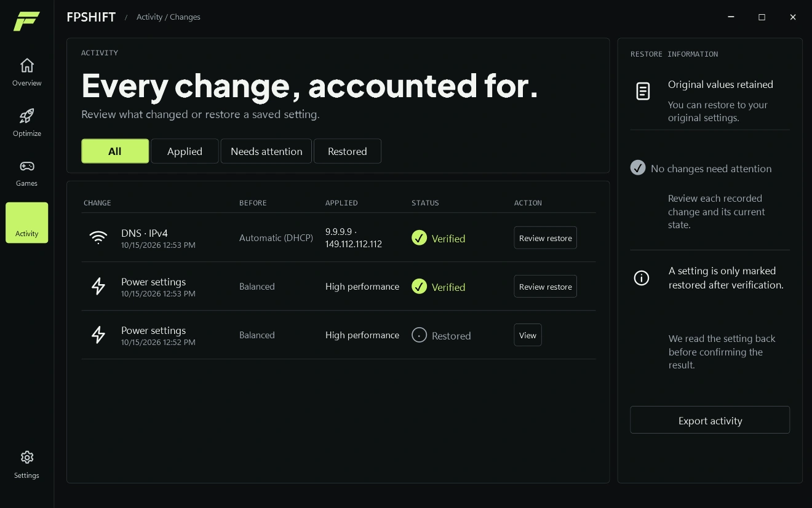Open the Overview home page
Screen dimensions: 812x508
(x=27, y=72)
